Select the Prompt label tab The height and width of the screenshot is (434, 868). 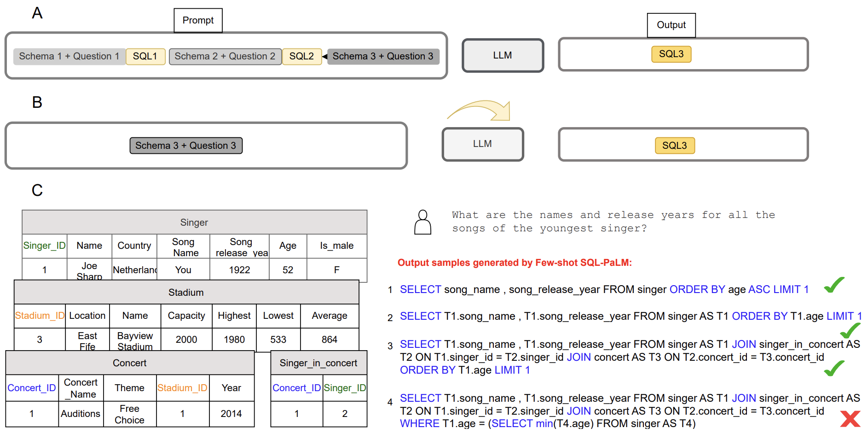(198, 20)
